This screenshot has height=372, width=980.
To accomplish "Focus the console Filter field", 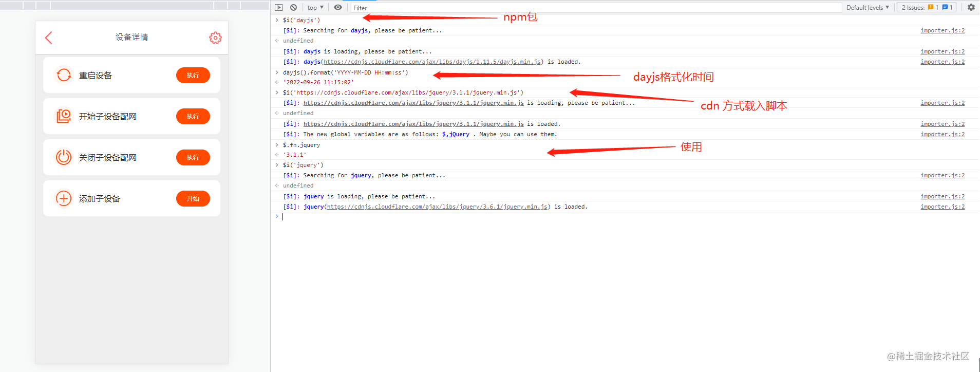I will (596, 8).
